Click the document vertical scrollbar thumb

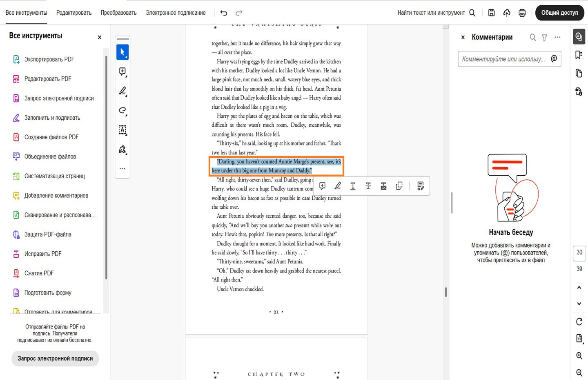click(445, 292)
